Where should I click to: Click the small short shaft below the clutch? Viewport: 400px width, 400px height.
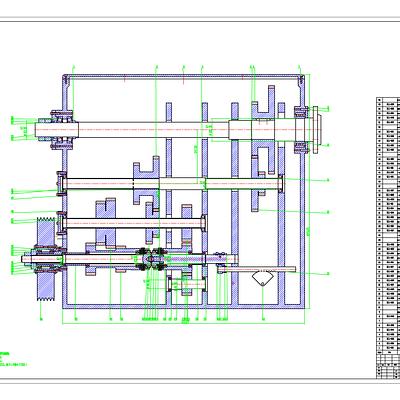tap(187, 284)
